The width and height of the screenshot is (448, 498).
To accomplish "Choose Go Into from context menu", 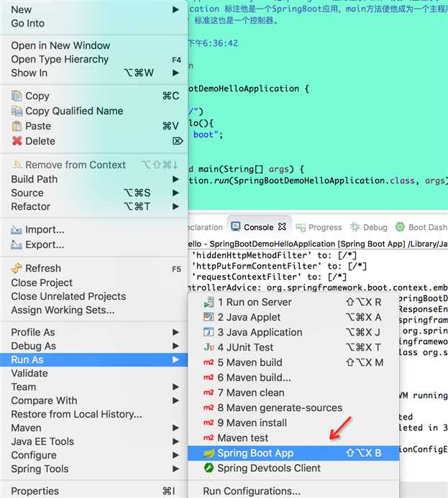I will click(x=94, y=23).
